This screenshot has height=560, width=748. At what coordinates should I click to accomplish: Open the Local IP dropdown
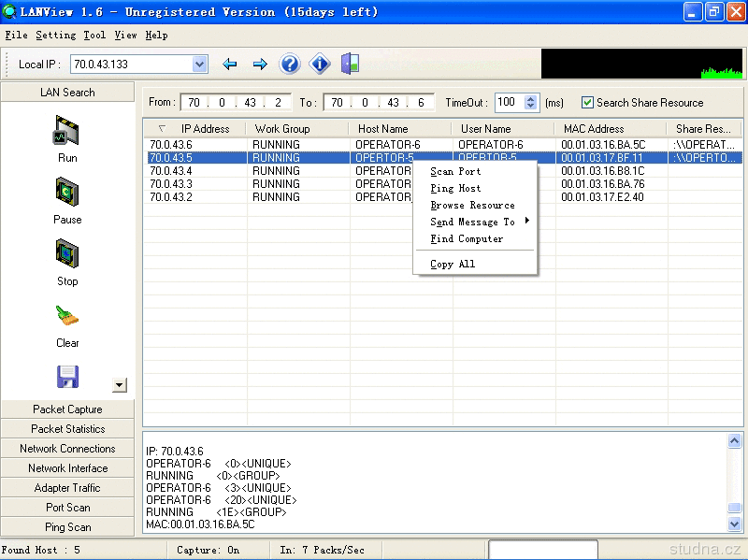[199, 65]
